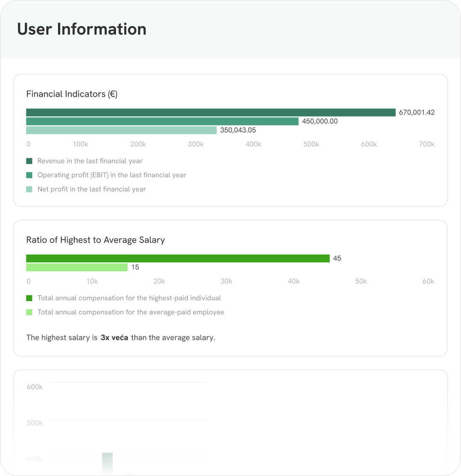
Task: Select the average-paid compensation bar labeled 15
Action: point(77,267)
